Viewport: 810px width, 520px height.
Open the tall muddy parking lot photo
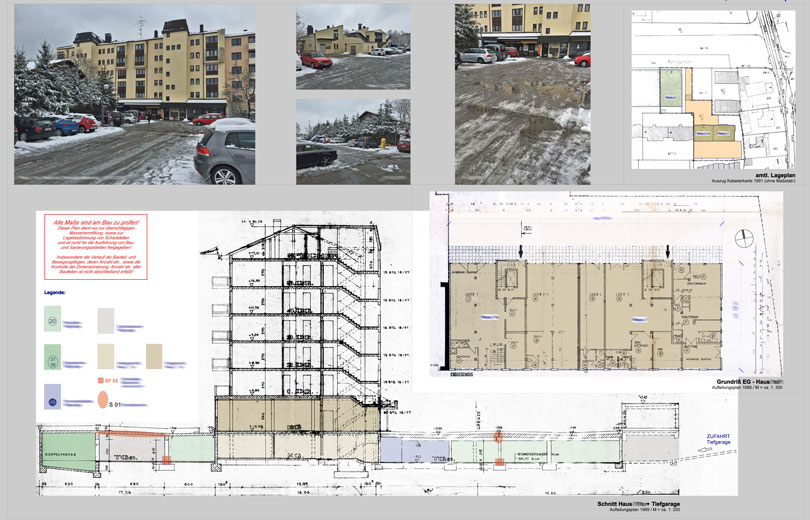click(521, 94)
